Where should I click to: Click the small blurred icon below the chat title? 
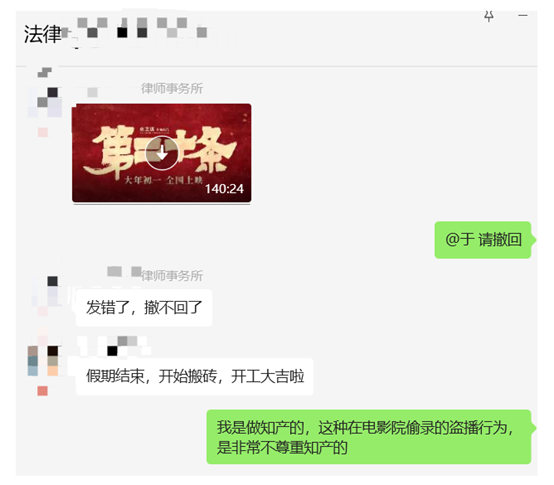(x=45, y=72)
